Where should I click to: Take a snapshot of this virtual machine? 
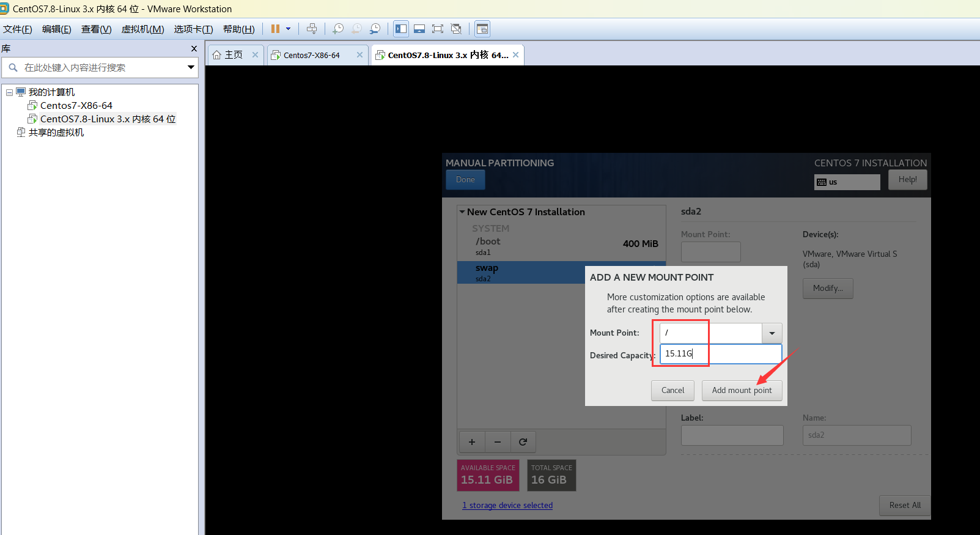(x=338, y=29)
